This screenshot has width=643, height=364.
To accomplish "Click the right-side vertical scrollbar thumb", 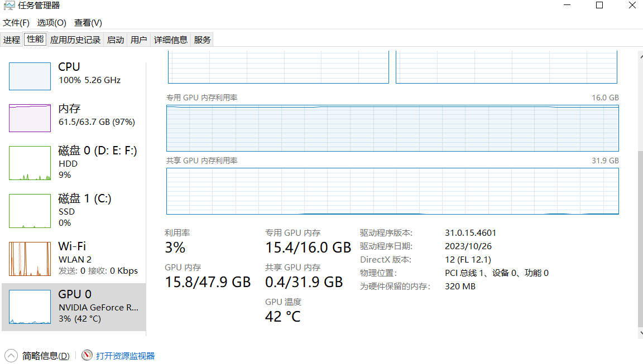I will [640, 240].
